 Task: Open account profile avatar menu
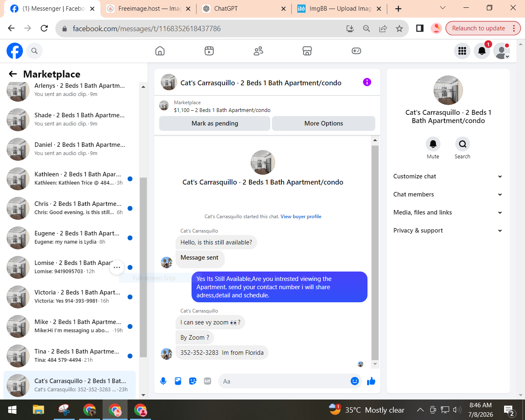pyautogui.click(x=502, y=51)
